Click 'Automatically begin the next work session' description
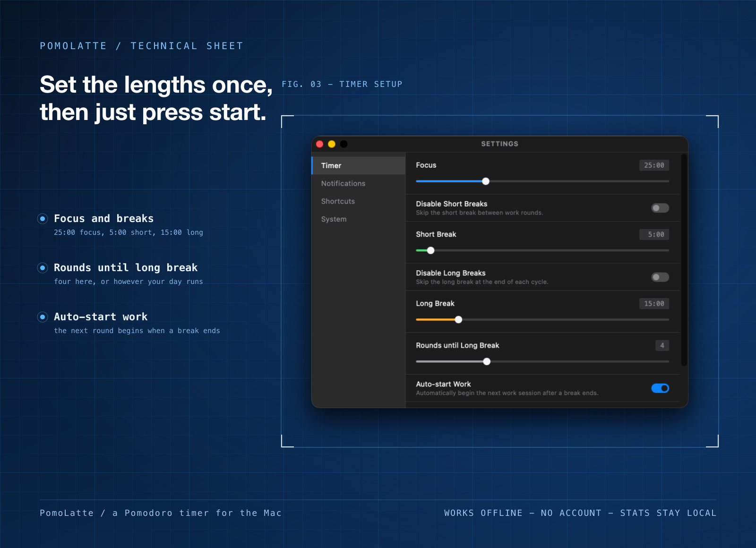The width and height of the screenshot is (756, 548). [x=507, y=393]
